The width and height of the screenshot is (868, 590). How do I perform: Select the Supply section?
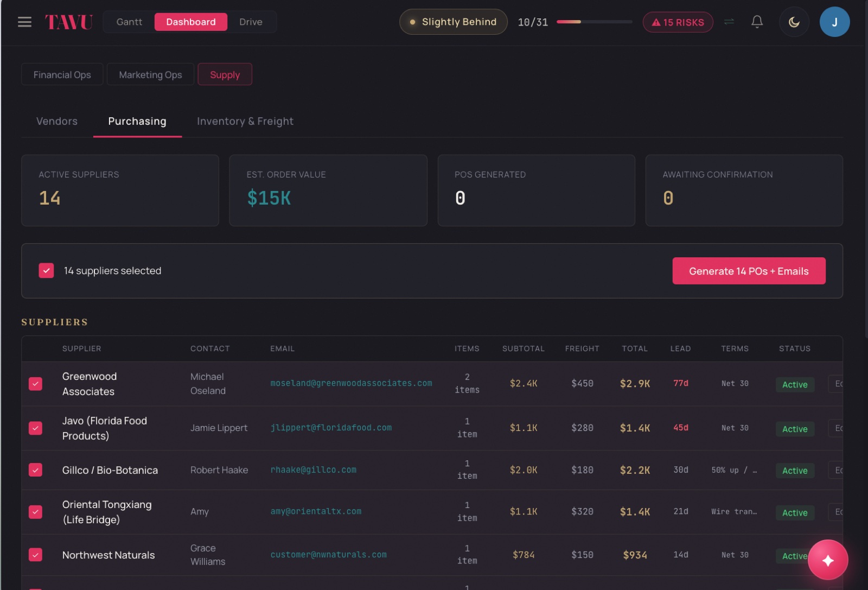point(225,74)
